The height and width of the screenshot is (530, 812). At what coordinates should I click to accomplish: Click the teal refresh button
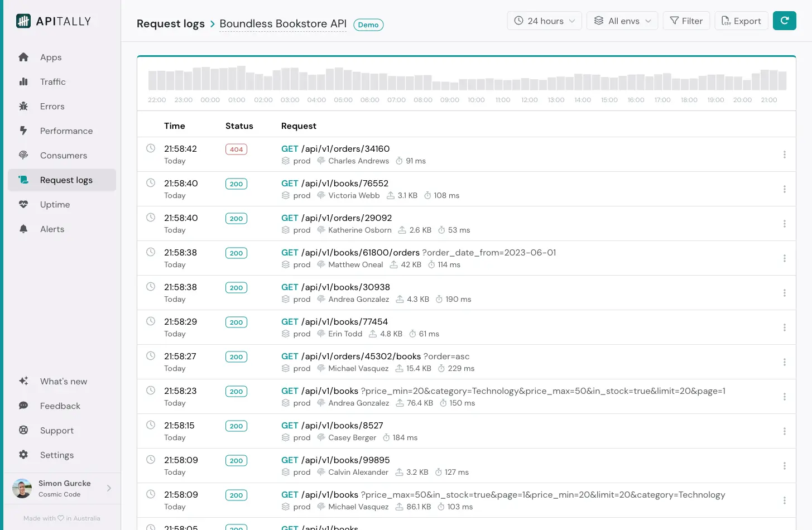click(x=785, y=21)
